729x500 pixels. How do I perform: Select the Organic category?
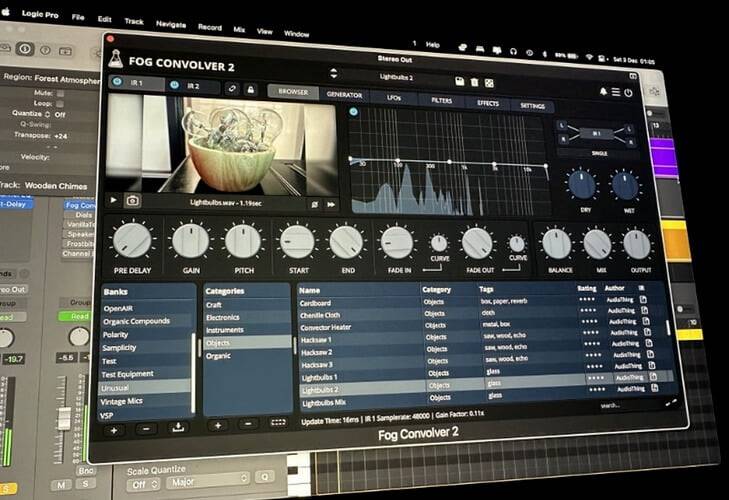point(247,356)
